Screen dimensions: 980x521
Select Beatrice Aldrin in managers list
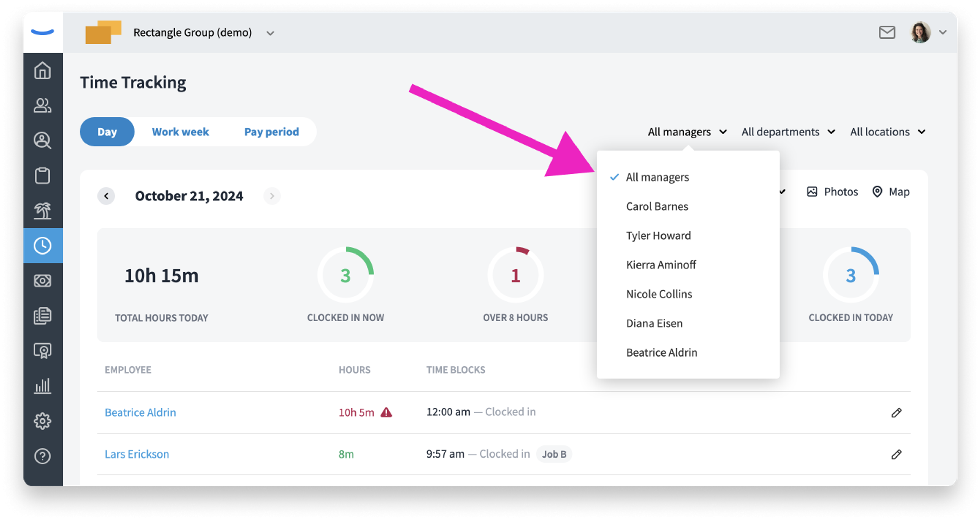coord(688,352)
